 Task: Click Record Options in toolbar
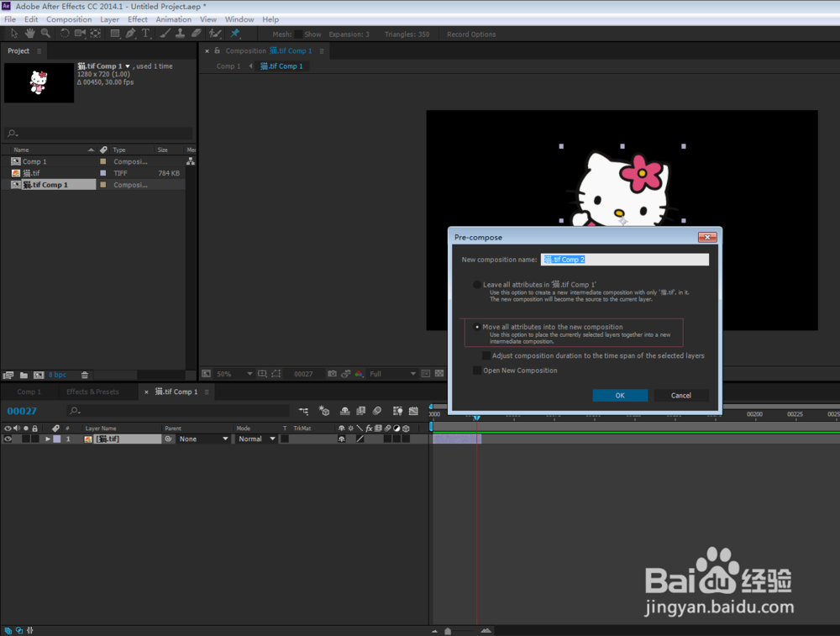[x=471, y=34]
